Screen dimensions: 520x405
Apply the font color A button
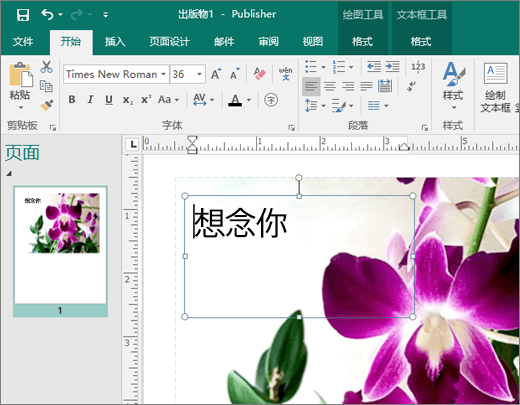(235, 100)
